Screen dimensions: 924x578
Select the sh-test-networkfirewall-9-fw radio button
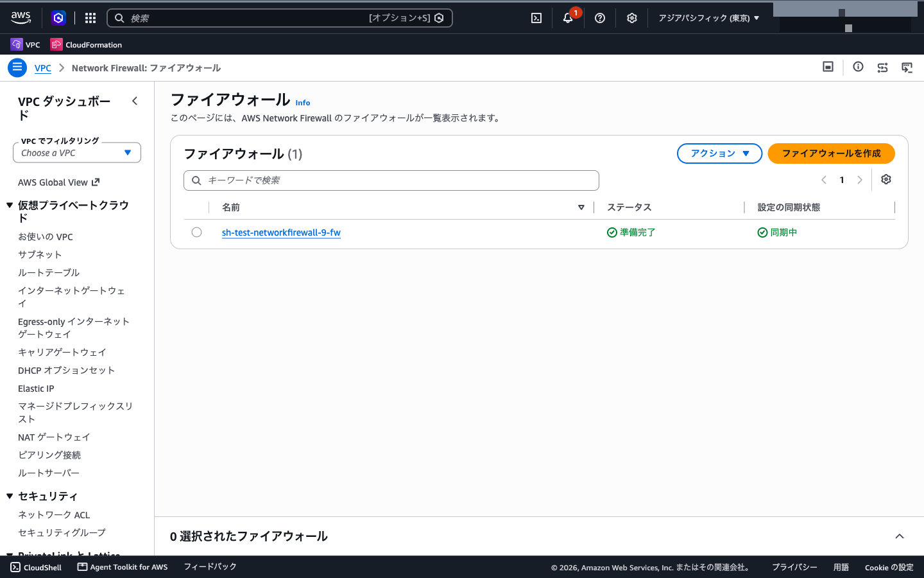point(197,232)
